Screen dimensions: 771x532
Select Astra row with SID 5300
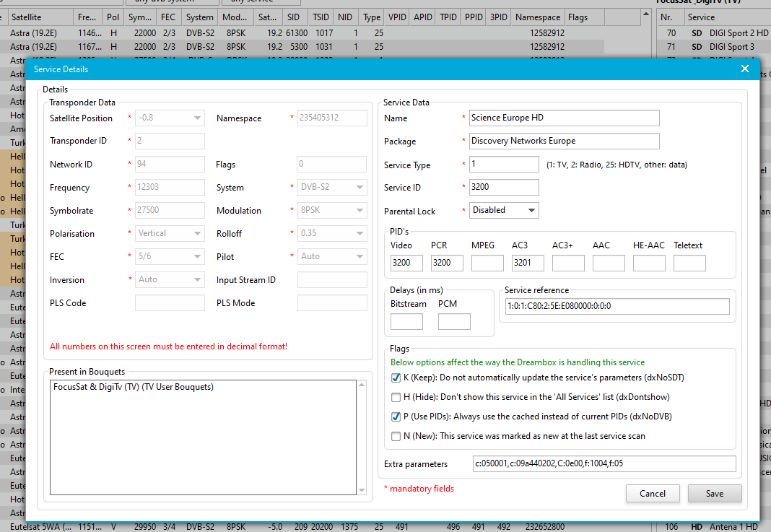pos(302,47)
